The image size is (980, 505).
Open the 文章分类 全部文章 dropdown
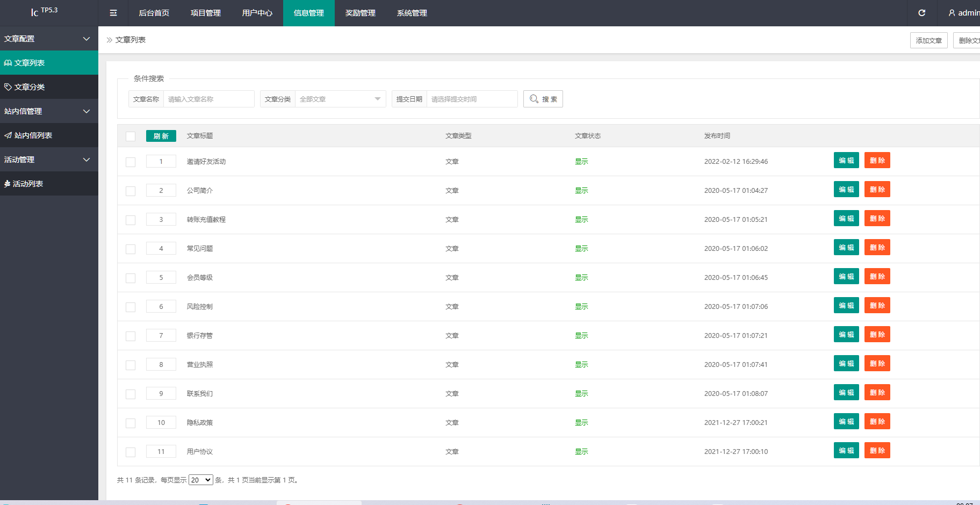point(340,99)
